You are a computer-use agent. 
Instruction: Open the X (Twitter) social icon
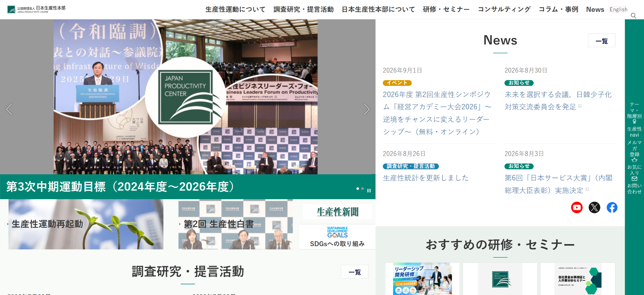click(594, 207)
